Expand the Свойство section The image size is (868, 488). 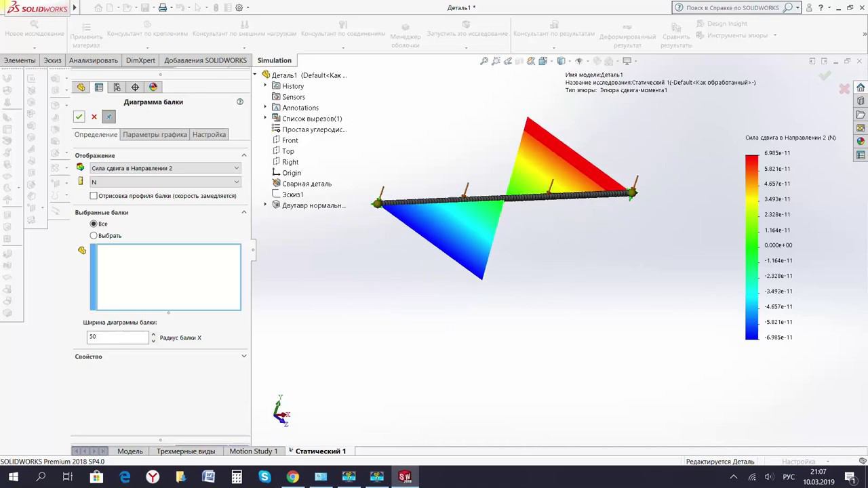point(244,356)
